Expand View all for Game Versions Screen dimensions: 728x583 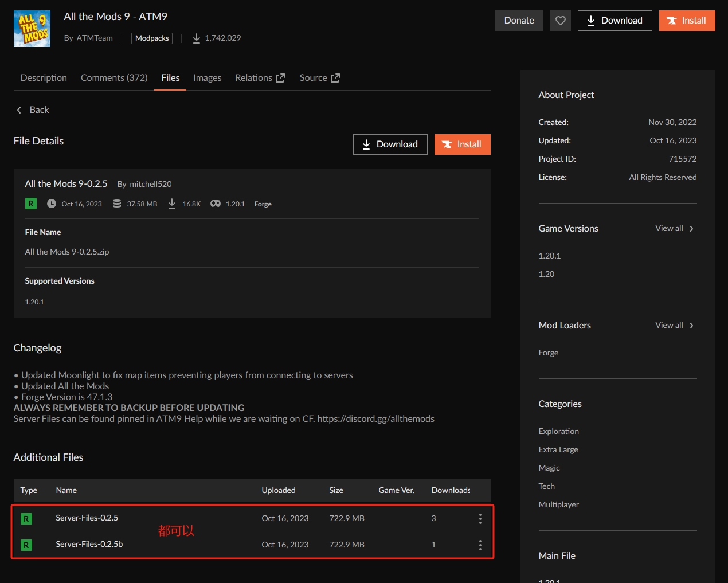[674, 229]
